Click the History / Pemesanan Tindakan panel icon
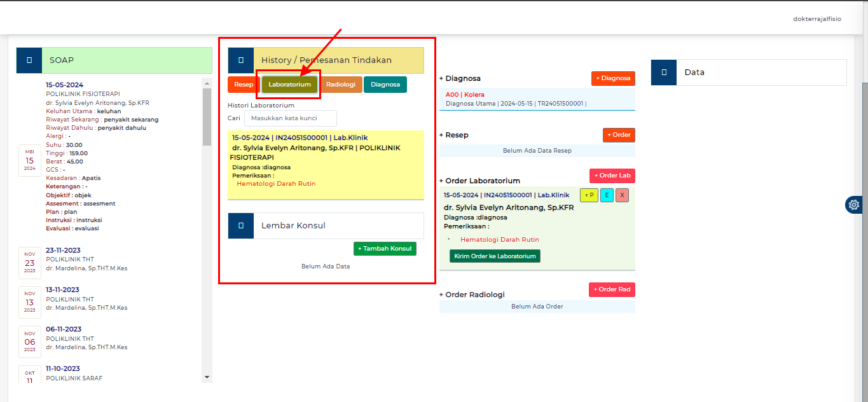 (240, 59)
